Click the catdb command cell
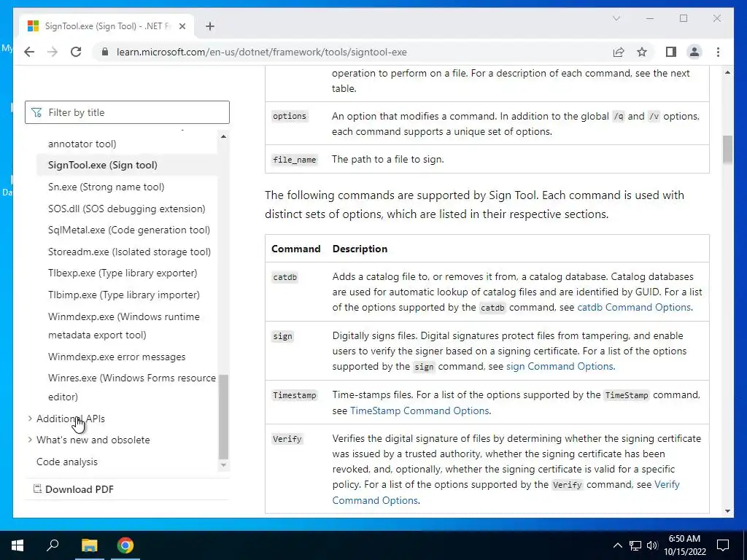The image size is (747, 560). tap(285, 277)
